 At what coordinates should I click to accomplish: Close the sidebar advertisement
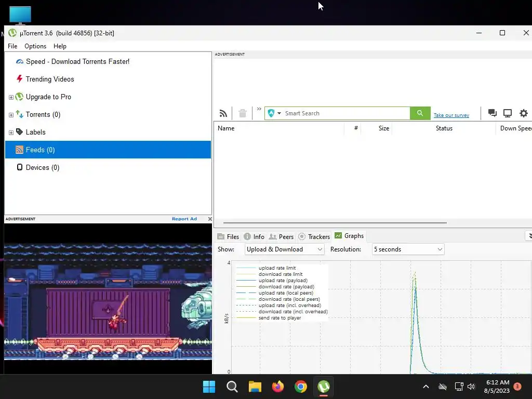click(x=210, y=219)
